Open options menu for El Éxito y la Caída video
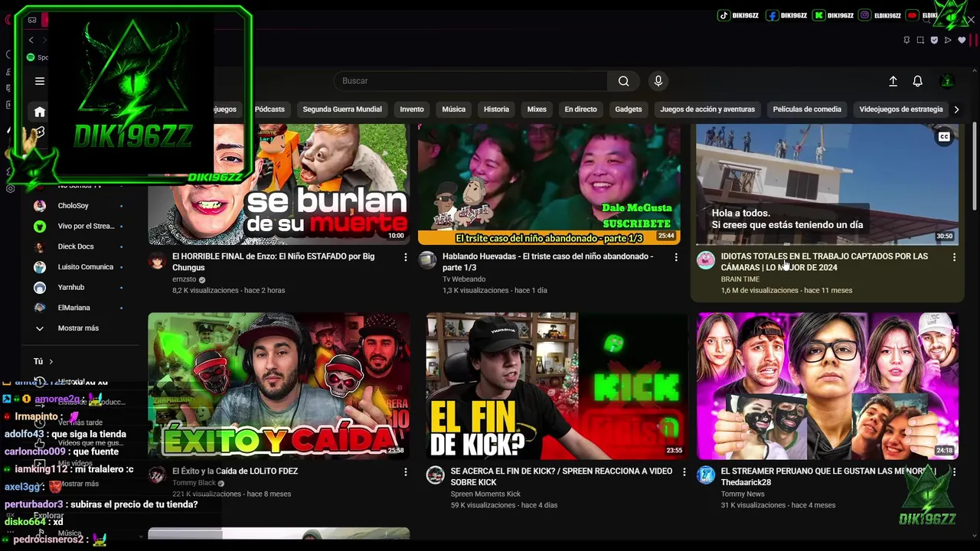 tap(406, 472)
